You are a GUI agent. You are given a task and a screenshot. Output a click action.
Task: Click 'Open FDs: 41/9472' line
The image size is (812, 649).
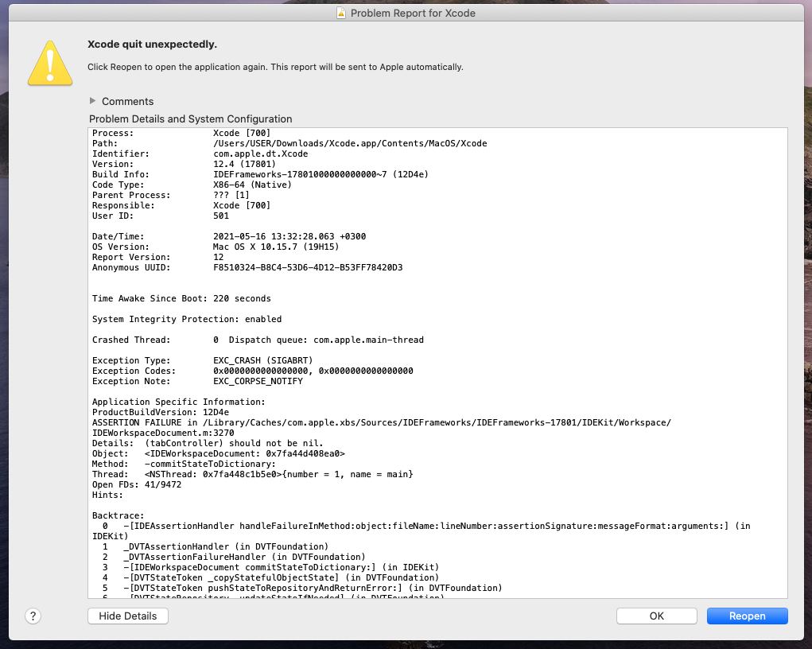[x=137, y=485]
